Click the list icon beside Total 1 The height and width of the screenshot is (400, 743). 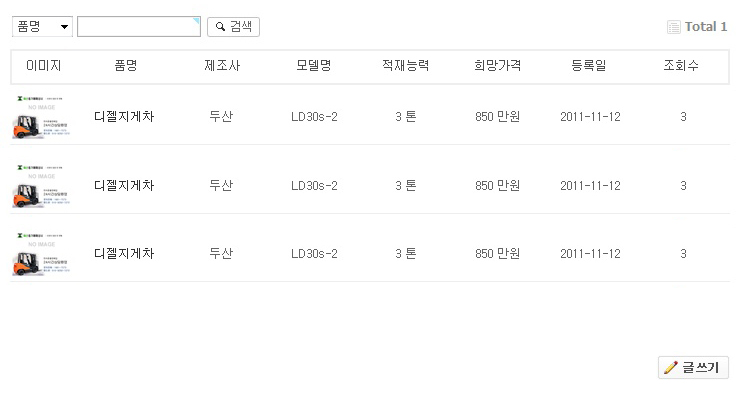[x=674, y=27]
